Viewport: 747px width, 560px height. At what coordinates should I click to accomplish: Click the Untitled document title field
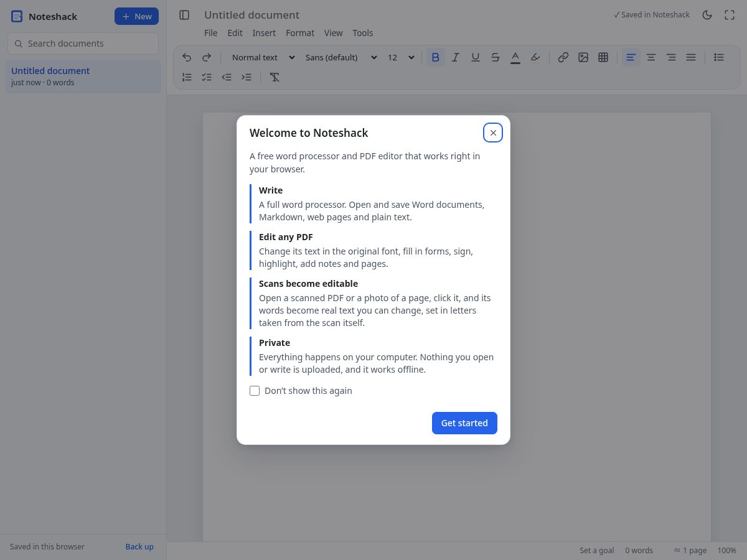click(x=251, y=15)
